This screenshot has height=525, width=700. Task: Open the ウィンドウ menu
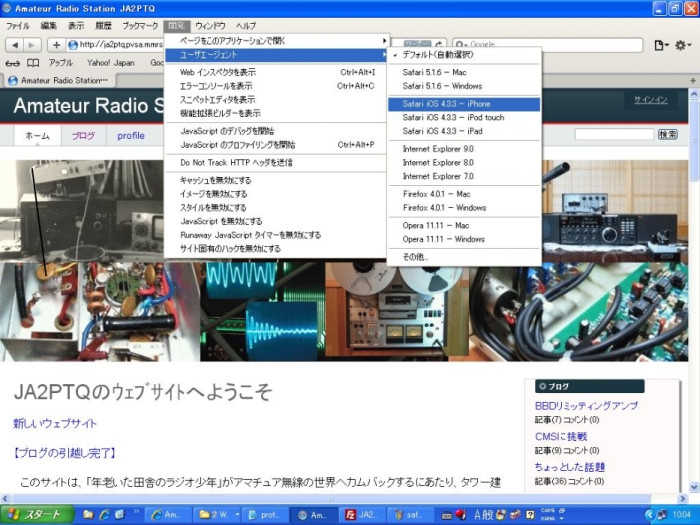[210, 26]
